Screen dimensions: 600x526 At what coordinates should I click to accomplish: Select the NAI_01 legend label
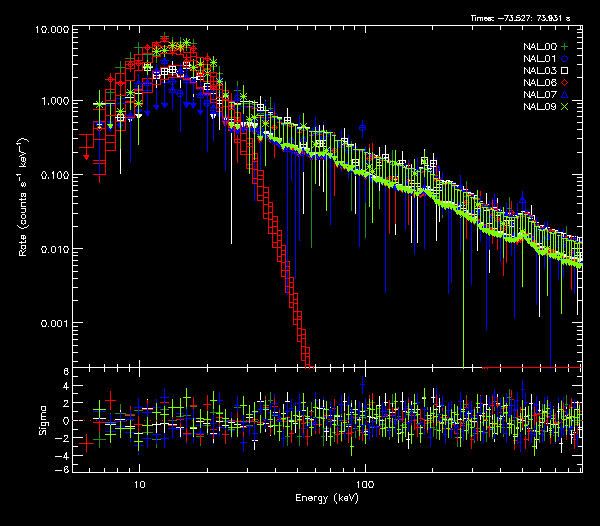pyautogui.click(x=538, y=60)
